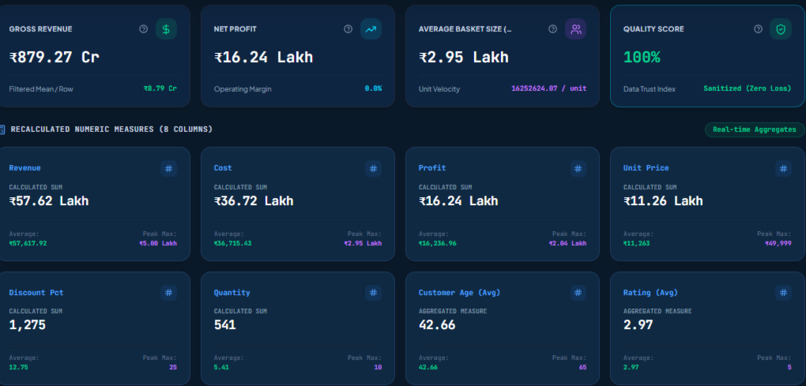Viewport: 806px width, 386px height.
Task: Open help icon for Average Basket Size
Action: [553, 29]
